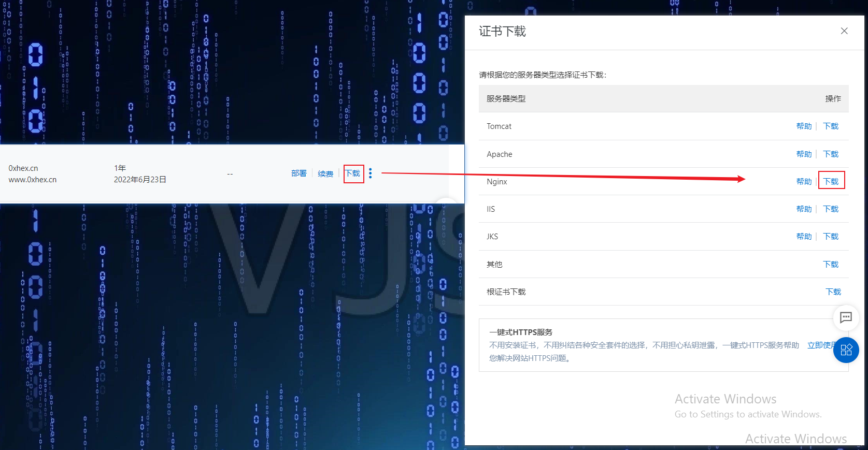
Task: Open help for Tomcat
Action: click(804, 126)
